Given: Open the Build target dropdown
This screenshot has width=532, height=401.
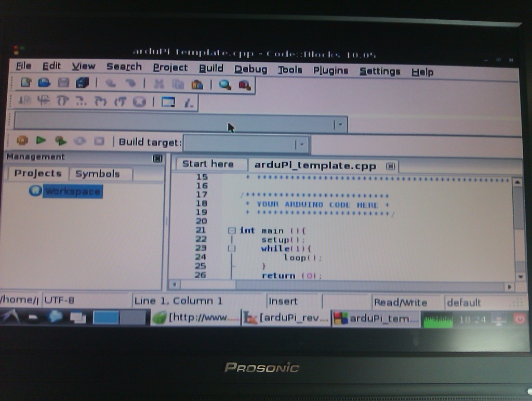Looking at the screenshot, I should point(302,144).
